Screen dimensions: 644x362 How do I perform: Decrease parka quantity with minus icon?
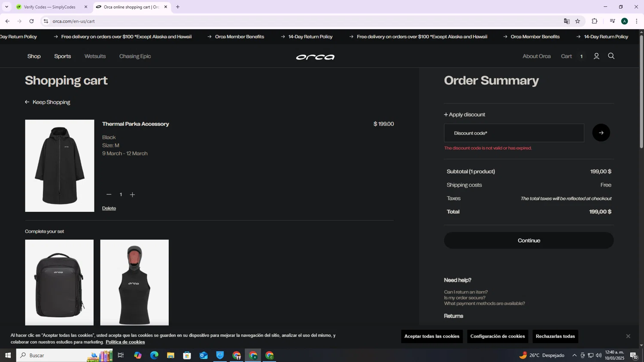(109, 194)
